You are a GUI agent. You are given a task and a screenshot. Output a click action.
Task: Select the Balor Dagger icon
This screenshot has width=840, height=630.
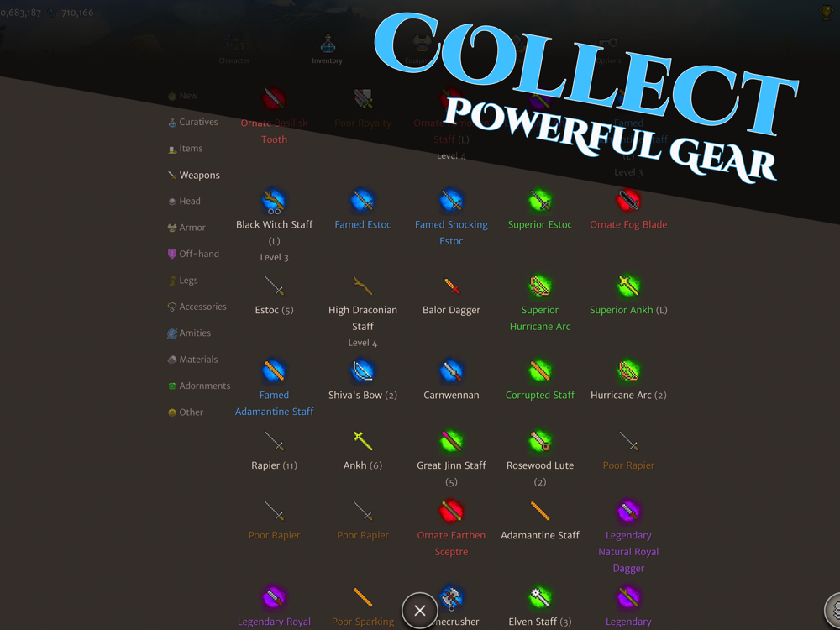coord(452,286)
